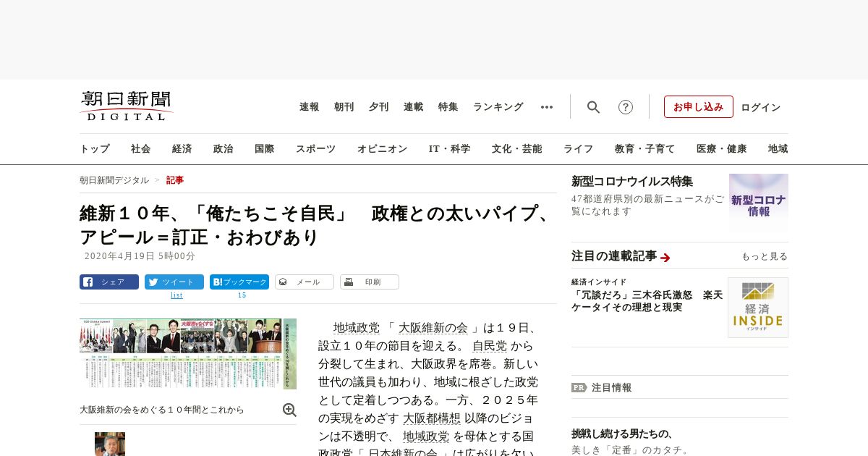Open the Osaka Ishin timeline chart thumbnail
The image size is (868, 456).
pyautogui.click(x=188, y=354)
